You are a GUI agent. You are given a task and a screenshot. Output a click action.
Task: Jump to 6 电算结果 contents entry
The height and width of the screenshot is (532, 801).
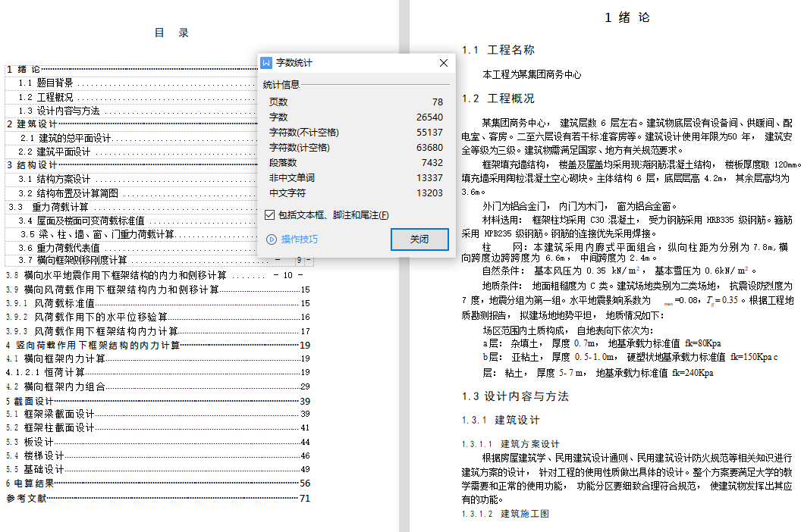30,483
